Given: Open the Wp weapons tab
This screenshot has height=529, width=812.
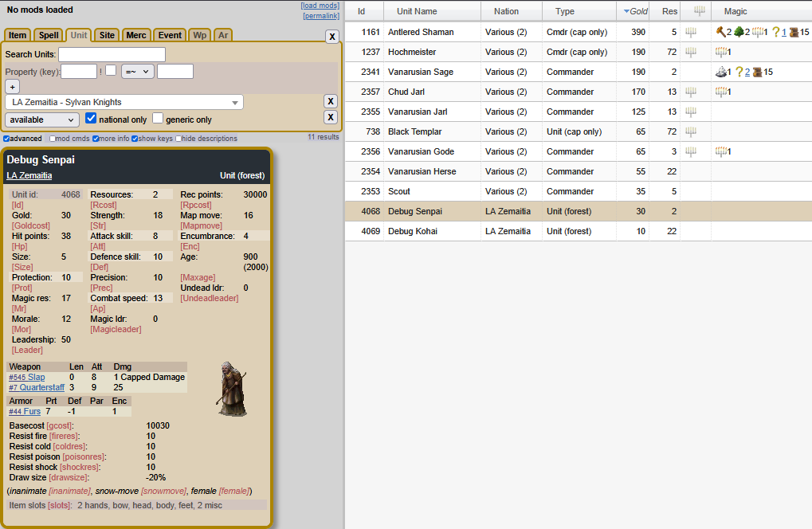Looking at the screenshot, I should click(x=199, y=35).
